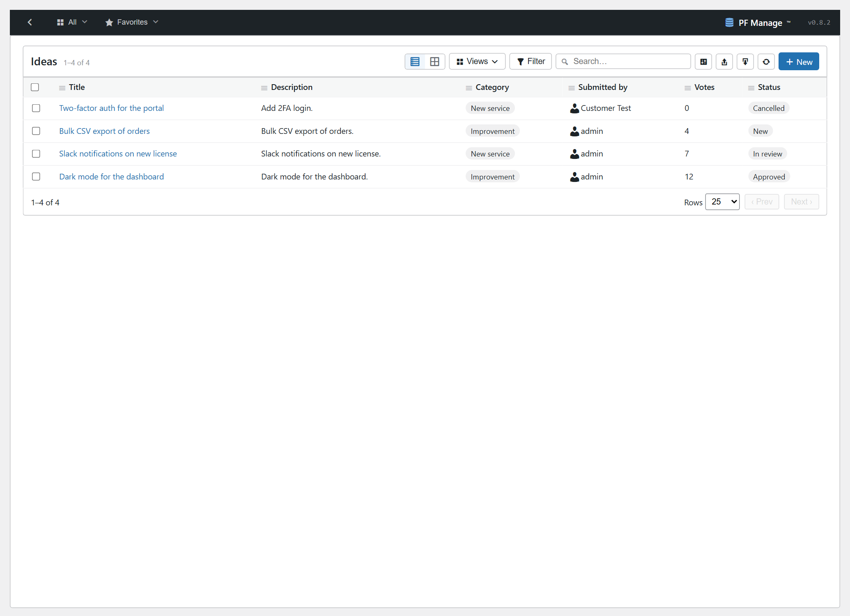This screenshot has width=850, height=616.
Task: Click the vote count 7
Action: click(687, 154)
